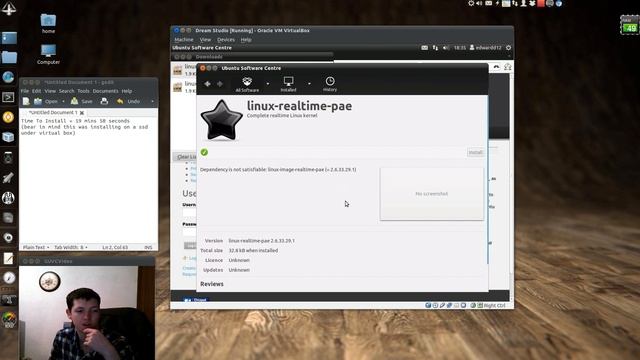
Task: Open the guest session gear menu
Action: 509,48
